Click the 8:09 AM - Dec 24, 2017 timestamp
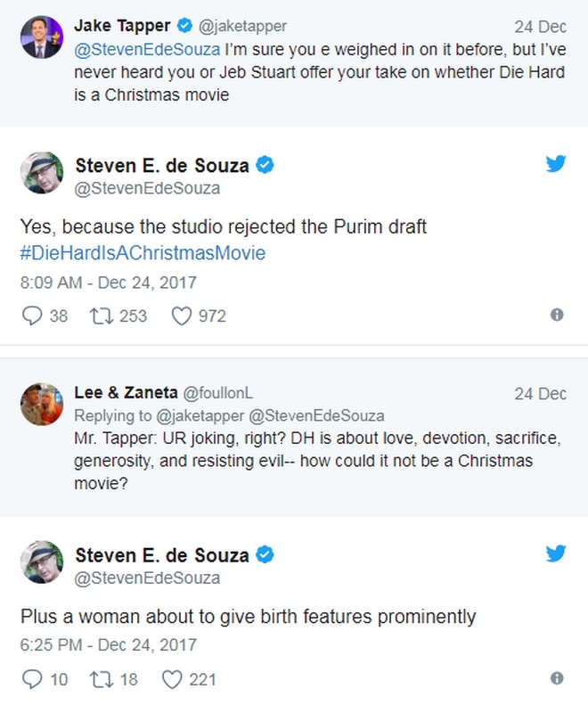Viewport: 588px width, 705px height. click(108, 283)
